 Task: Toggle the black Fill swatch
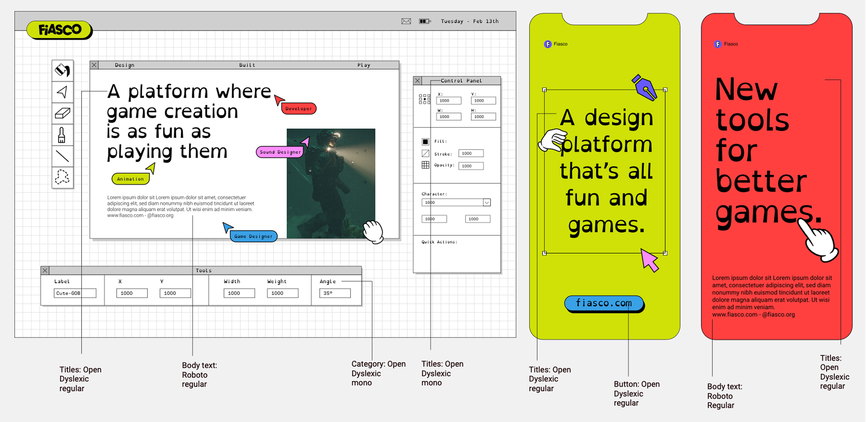click(x=425, y=142)
